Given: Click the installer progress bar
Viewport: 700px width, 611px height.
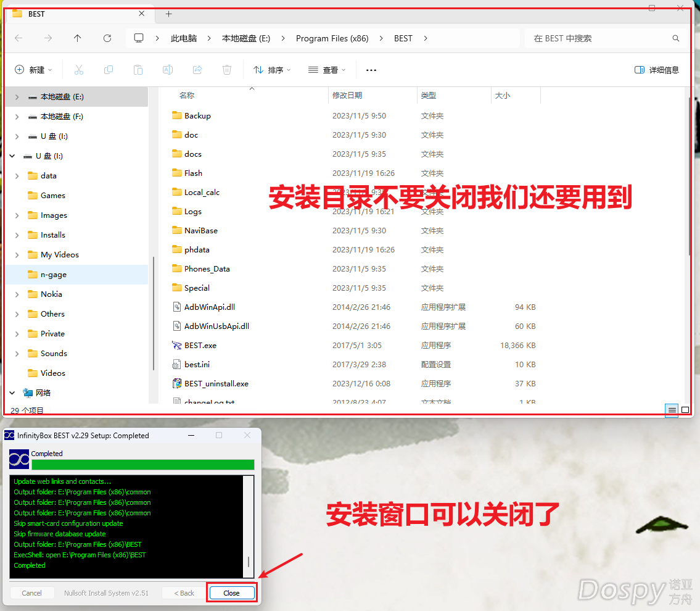Looking at the screenshot, I should (x=143, y=465).
